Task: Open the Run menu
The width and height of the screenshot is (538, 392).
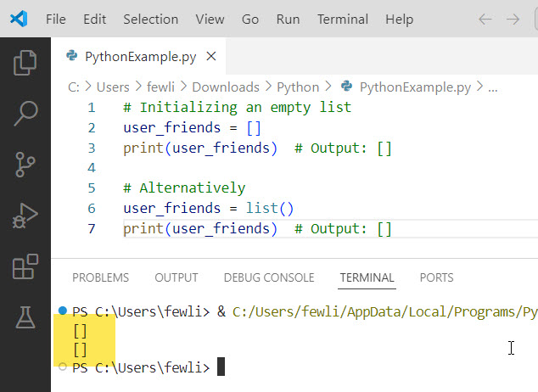Action: pyautogui.click(x=288, y=20)
